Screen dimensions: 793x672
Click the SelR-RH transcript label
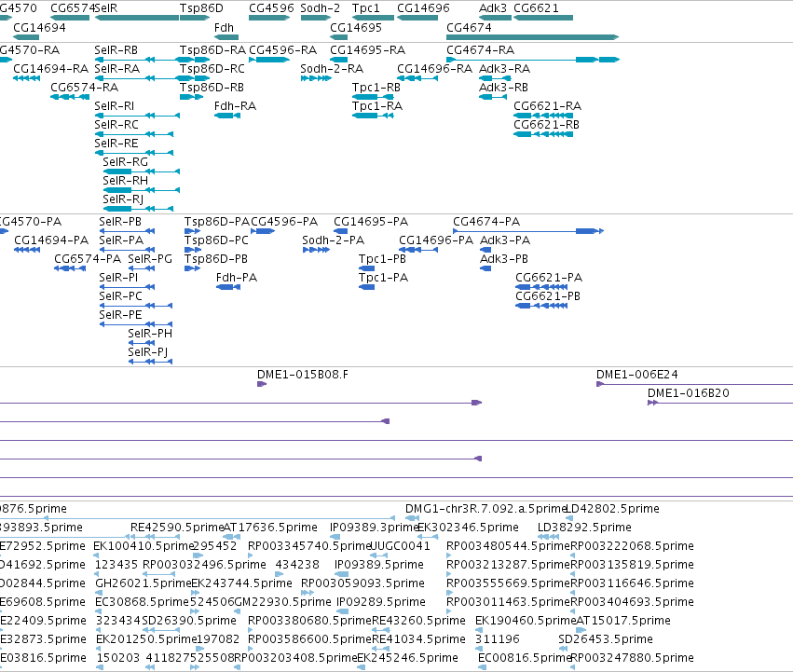pyautogui.click(x=126, y=181)
